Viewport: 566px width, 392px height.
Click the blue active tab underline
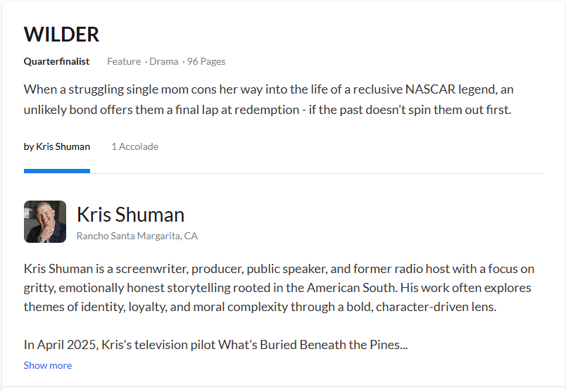(x=57, y=171)
